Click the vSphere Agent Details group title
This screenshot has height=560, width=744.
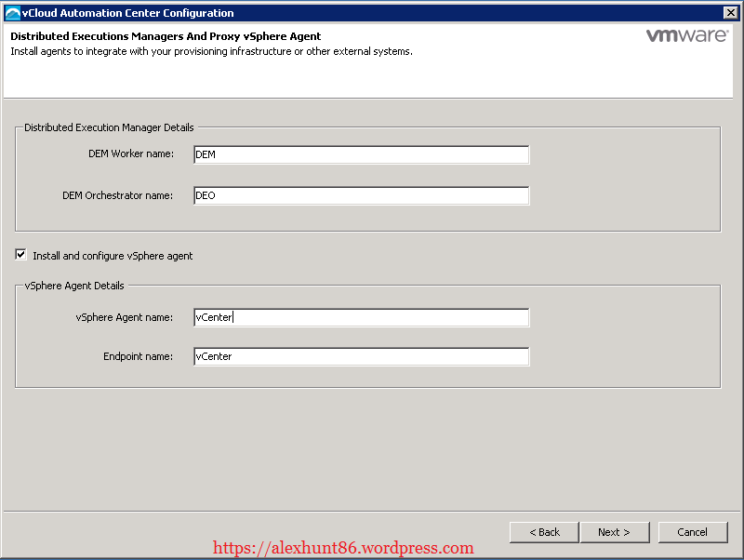click(x=74, y=286)
